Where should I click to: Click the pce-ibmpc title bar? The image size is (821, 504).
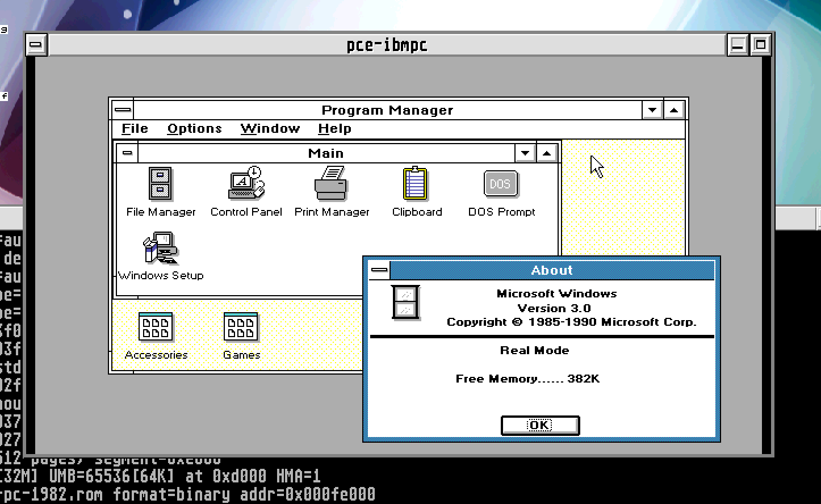coord(387,44)
